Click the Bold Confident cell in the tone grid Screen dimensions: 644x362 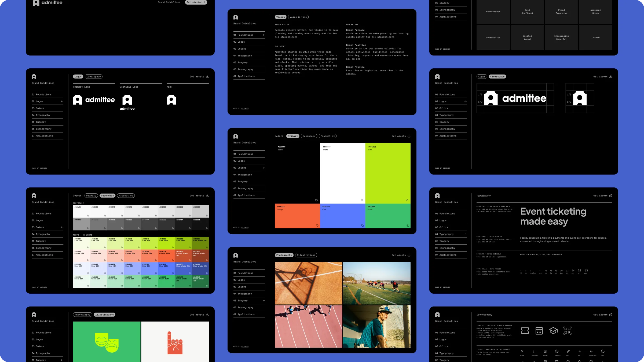click(x=527, y=12)
